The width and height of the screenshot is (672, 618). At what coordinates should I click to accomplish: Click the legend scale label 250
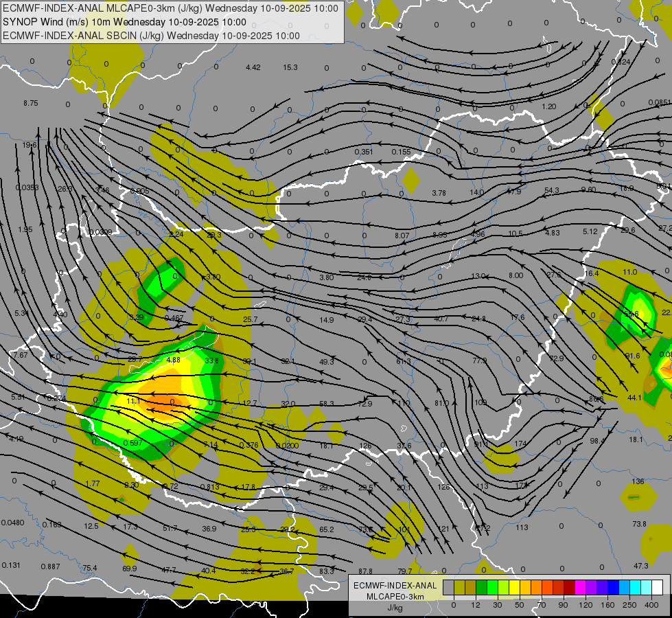pyautogui.click(x=629, y=605)
